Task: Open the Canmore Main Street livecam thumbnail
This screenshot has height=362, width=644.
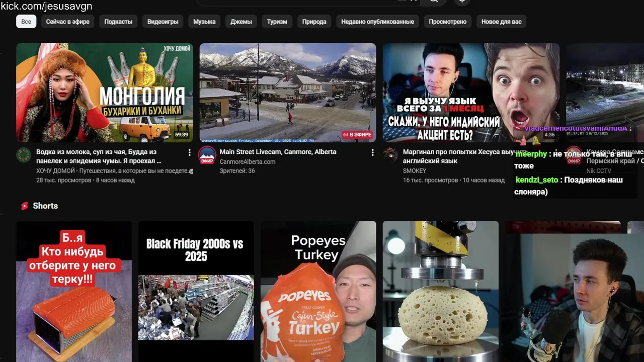Action: tap(288, 93)
